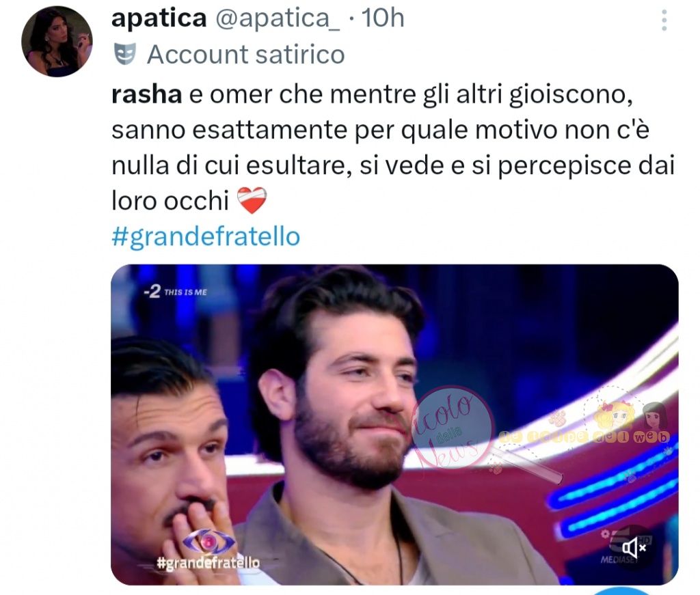Unmute the video using the speaker icon
Screen dimensions: 700x595
[634, 547]
